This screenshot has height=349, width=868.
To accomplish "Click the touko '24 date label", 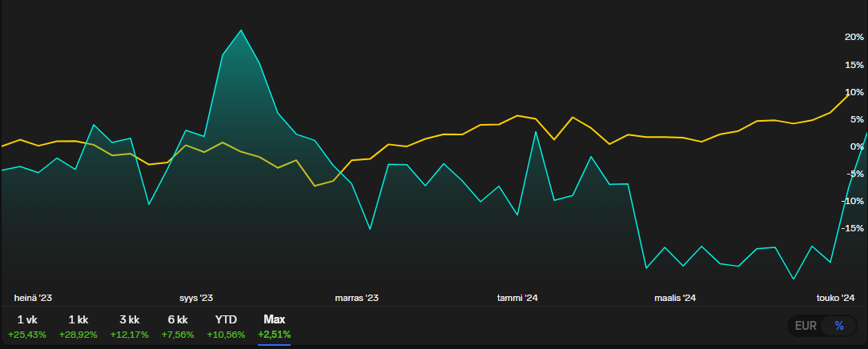I will [x=836, y=298].
